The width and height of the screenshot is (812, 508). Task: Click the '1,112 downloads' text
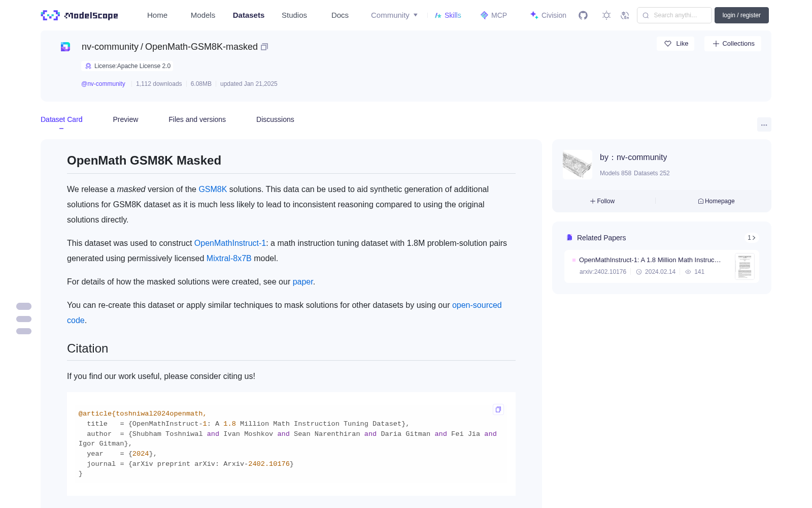[159, 84]
